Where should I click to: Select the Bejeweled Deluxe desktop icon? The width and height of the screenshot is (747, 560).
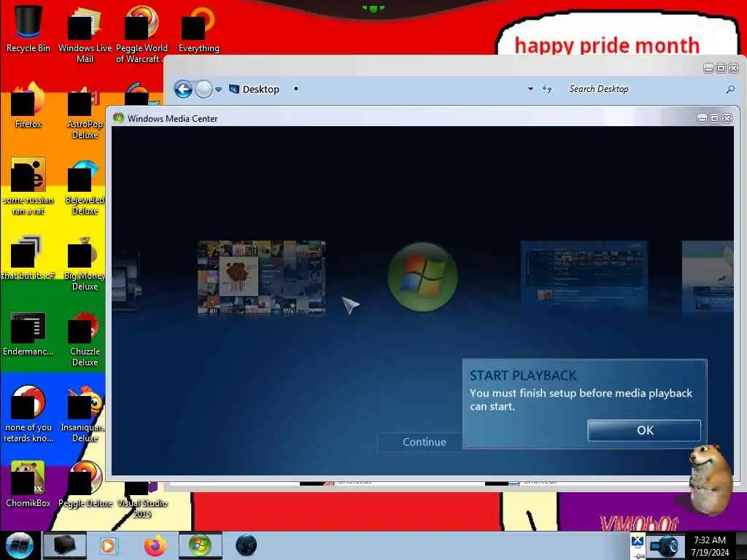tap(85, 187)
